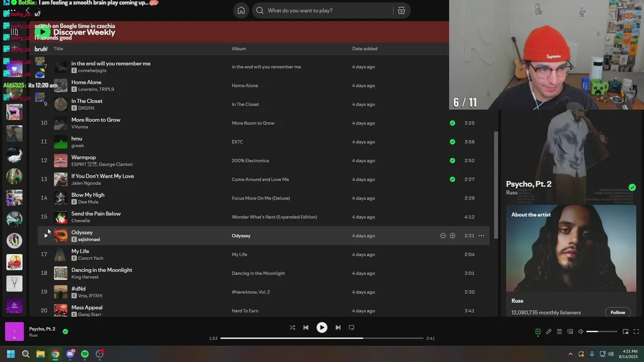
Task: Open system tray volume icon
Action: click(611, 354)
